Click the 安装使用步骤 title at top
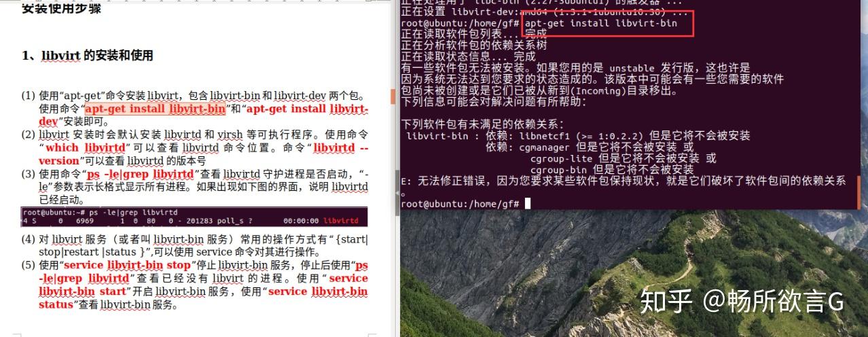 pyautogui.click(x=62, y=8)
